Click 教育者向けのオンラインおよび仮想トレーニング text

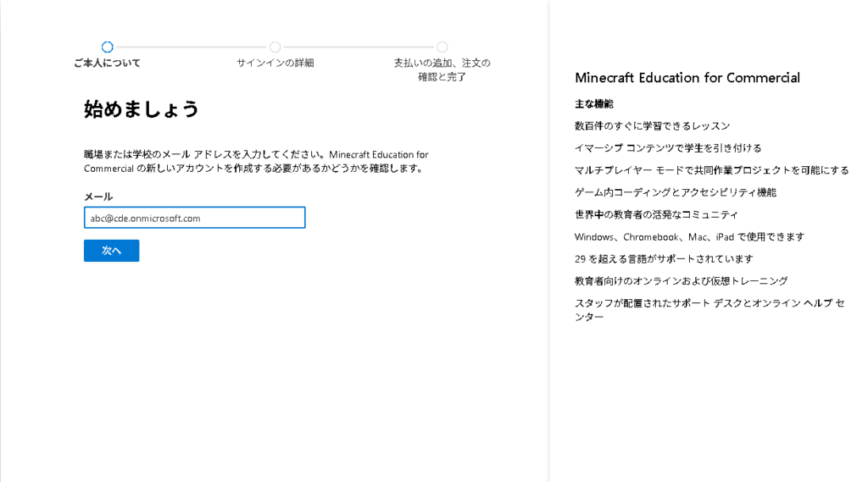[x=681, y=281]
